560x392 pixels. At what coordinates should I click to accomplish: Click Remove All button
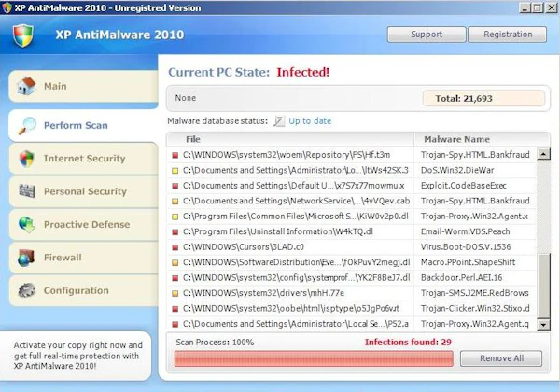coord(501,358)
